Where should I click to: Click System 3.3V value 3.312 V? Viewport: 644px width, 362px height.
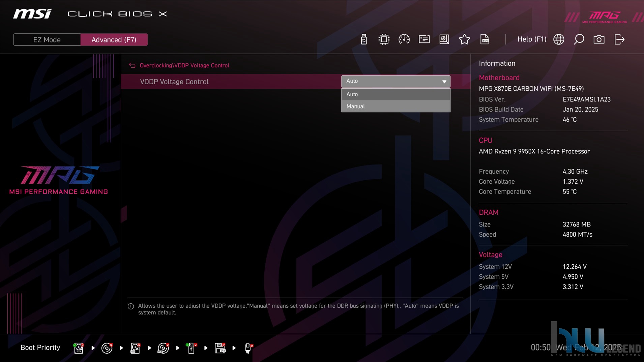pyautogui.click(x=573, y=287)
